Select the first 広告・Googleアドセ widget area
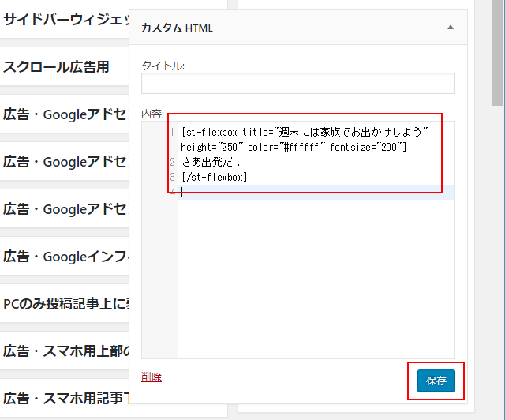Screen dimensions: 505x420 click(x=65, y=114)
